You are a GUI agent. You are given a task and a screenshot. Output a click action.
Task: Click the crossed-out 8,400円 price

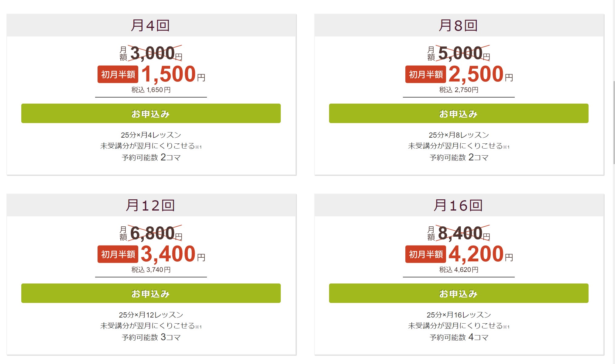pos(463,233)
